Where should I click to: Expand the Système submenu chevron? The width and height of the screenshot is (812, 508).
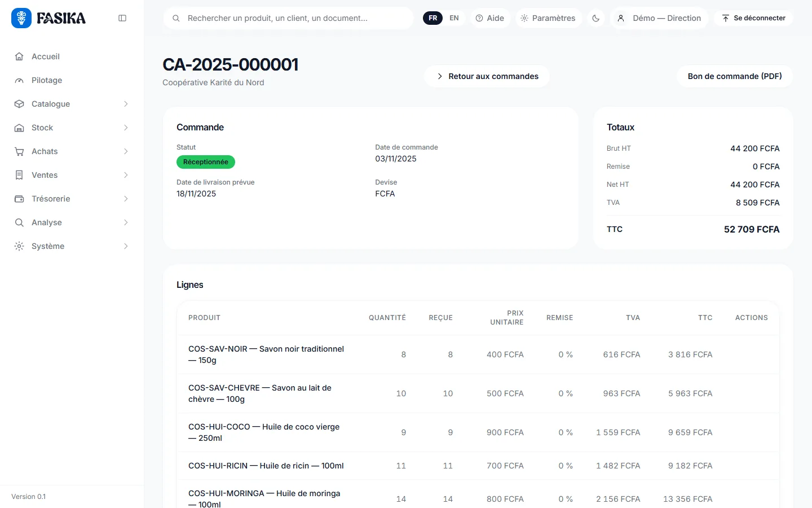point(126,246)
